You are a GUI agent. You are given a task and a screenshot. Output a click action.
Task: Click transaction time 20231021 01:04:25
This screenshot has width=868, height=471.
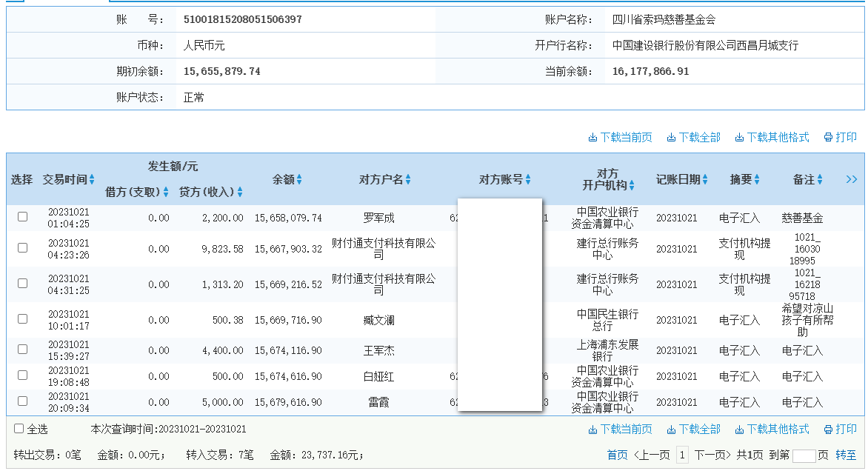pyautogui.click(x=69, y=218)
